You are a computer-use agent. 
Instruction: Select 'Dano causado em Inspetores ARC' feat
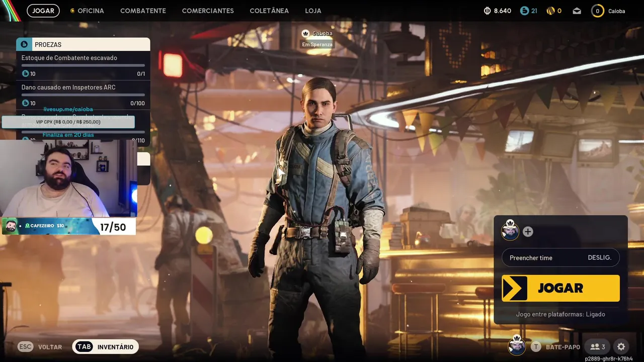68,87
